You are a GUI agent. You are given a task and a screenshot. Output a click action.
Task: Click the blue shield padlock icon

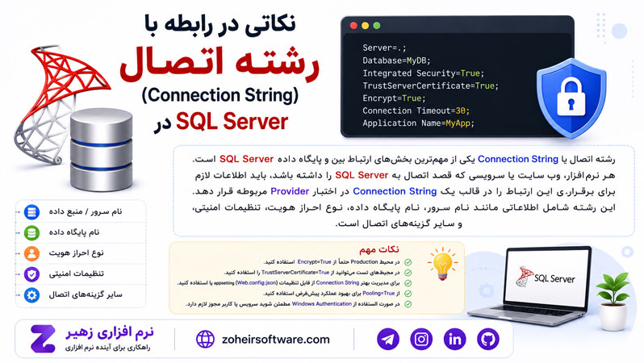point(571,98)
